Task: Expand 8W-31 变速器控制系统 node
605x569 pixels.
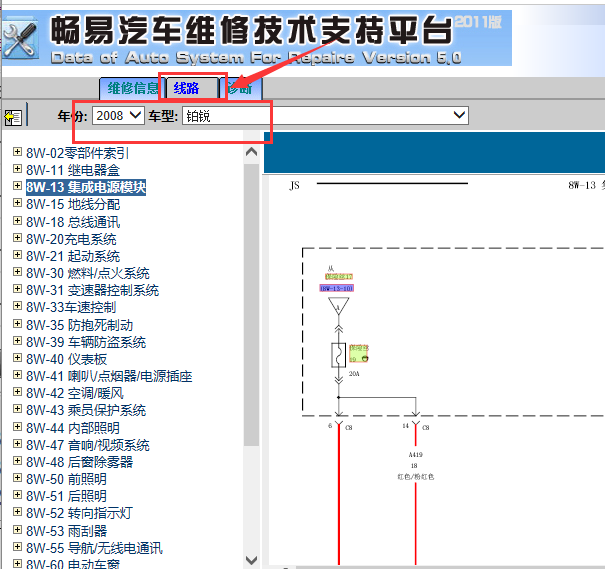Action: coord(17,289)
